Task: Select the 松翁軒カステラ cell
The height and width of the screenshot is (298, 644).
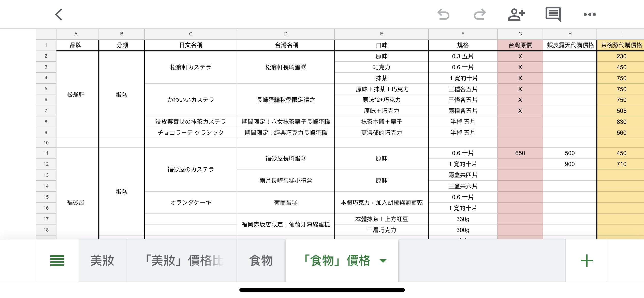Action: [x=191, y=67]
